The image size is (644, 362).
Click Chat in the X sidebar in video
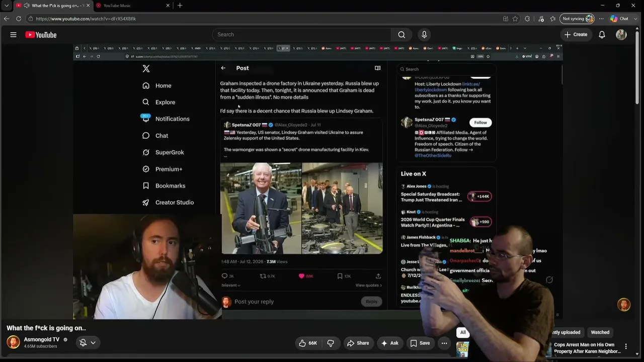coord(155,136)
